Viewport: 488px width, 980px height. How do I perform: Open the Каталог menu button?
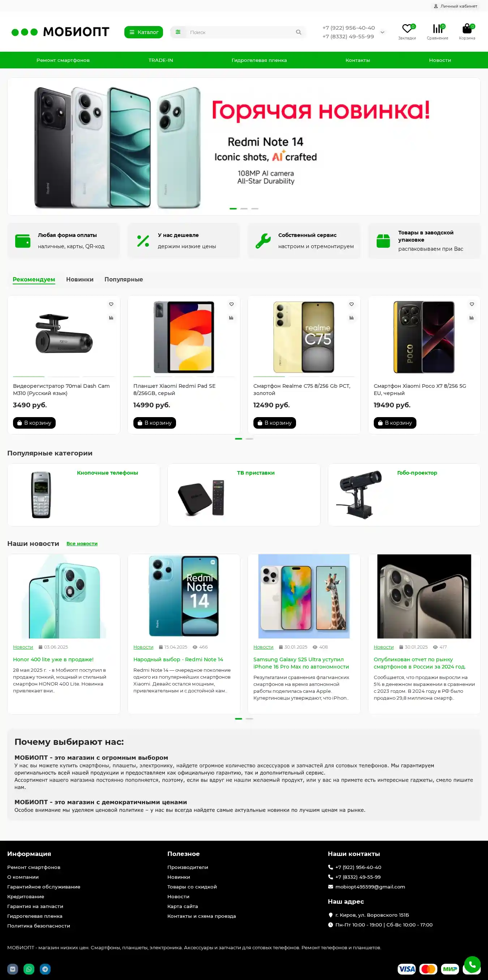pos(144,32)
